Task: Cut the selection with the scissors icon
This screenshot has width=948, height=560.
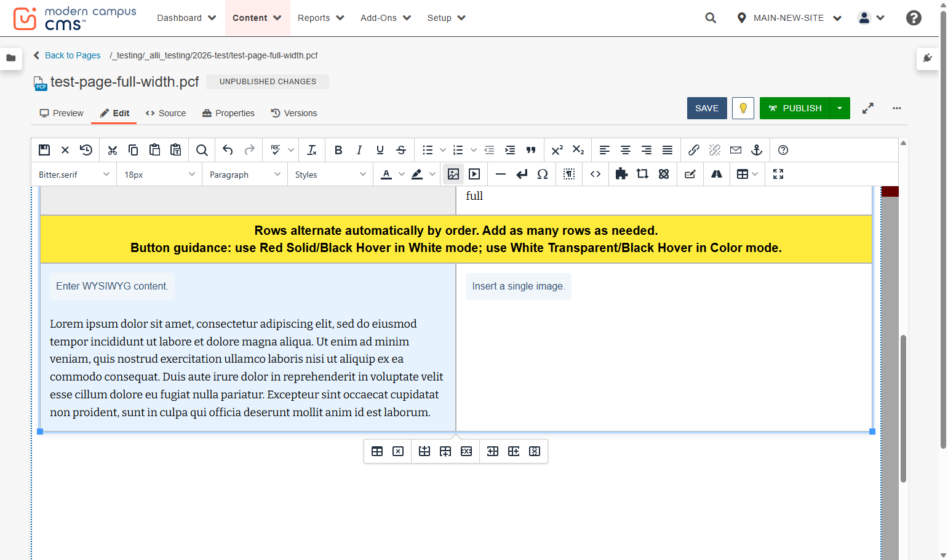Action: [x=112, y=150]
